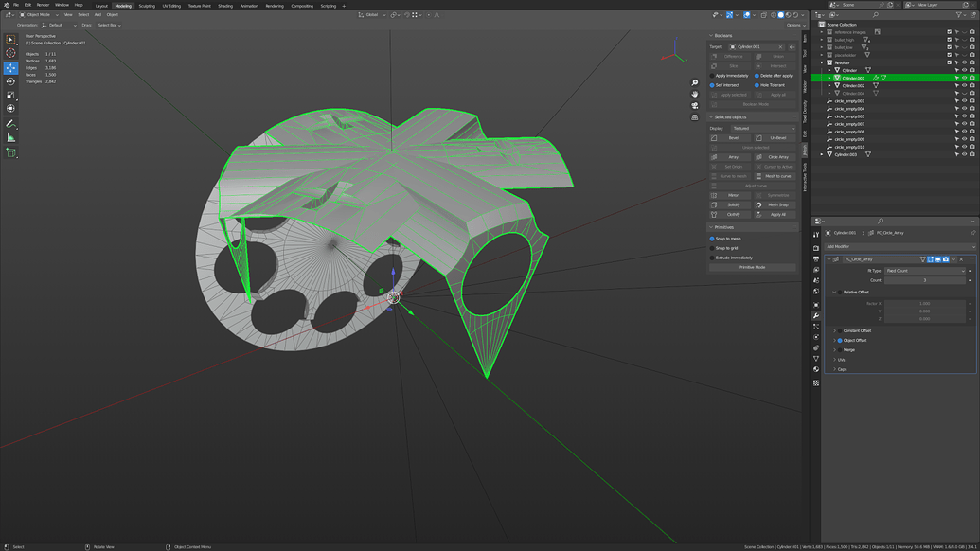
Task: Switch perspective/orthographic grid gizmo
Action: pos(694,116)
